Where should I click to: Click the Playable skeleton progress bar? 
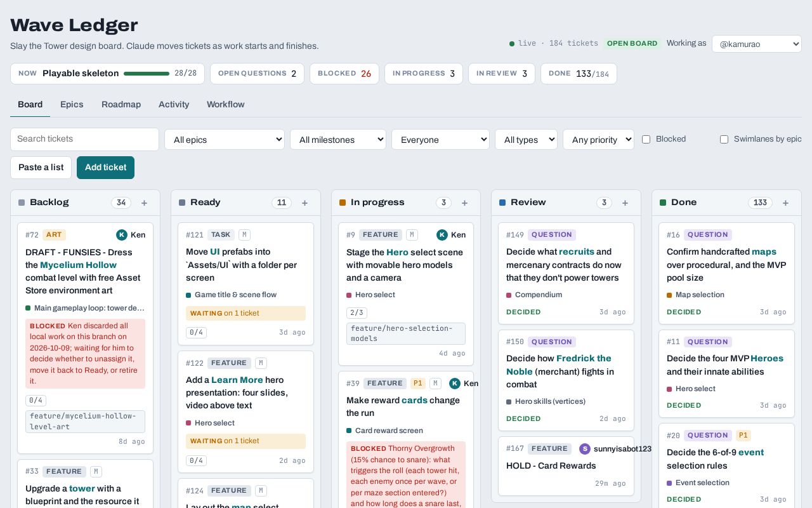click(147, 74)
